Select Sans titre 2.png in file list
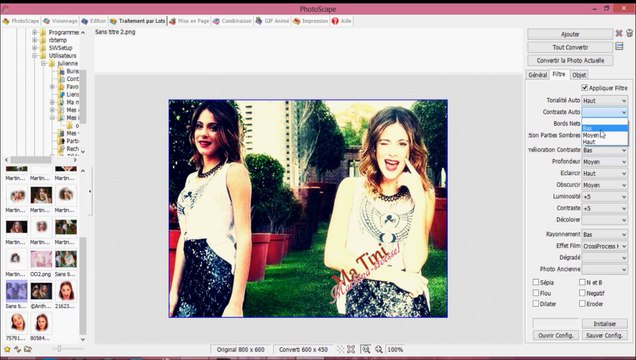The width and height of the screenshot is (636, 360). [115, 32]
